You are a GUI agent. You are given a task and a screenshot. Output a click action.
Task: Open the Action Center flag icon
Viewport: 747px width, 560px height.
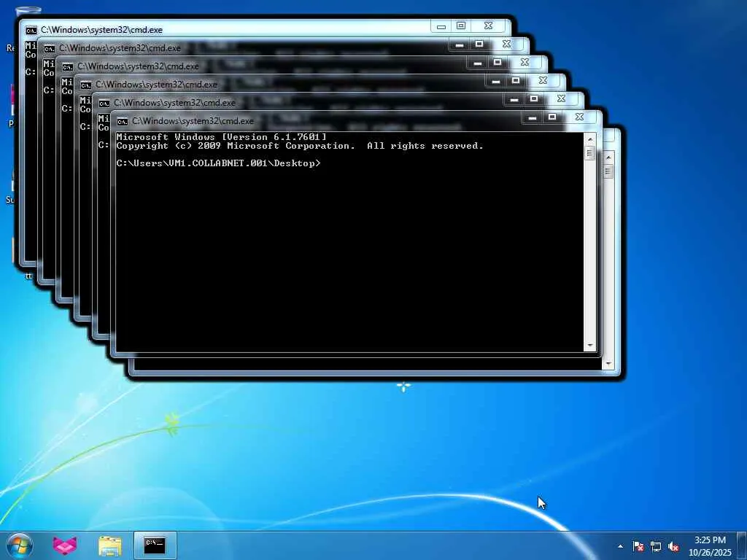click(x=638, y=546)
